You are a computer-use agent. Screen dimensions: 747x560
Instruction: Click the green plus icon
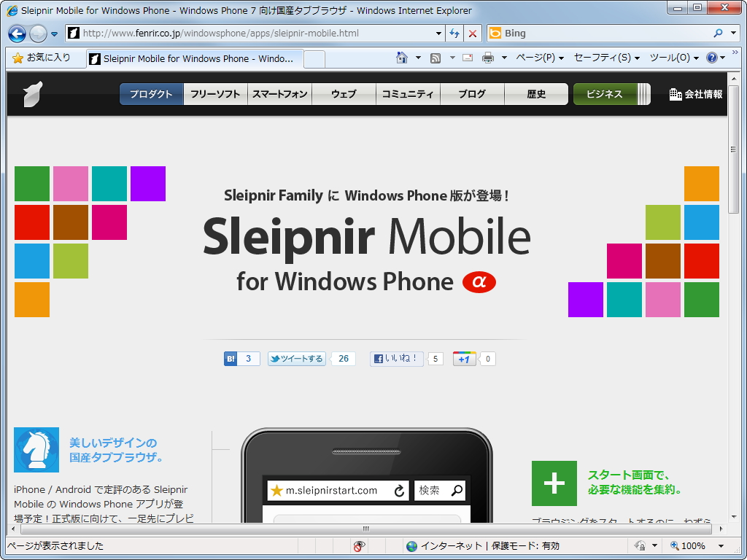point(554,483)
